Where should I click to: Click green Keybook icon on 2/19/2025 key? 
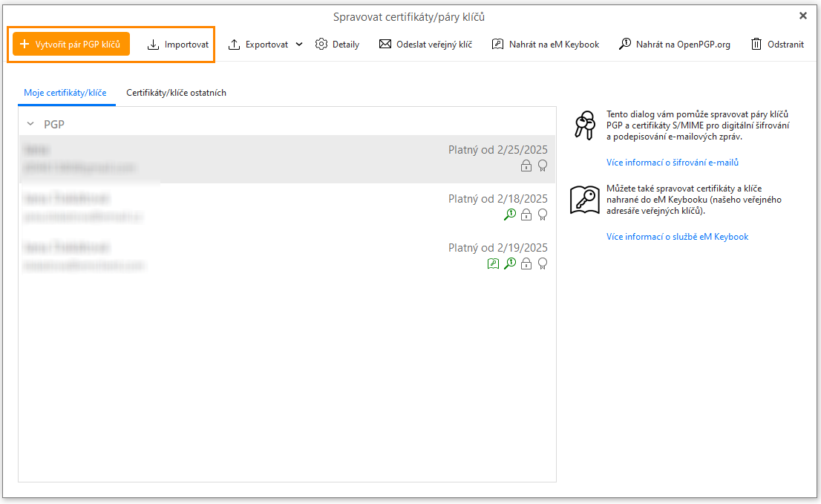[x=493, y=264]
